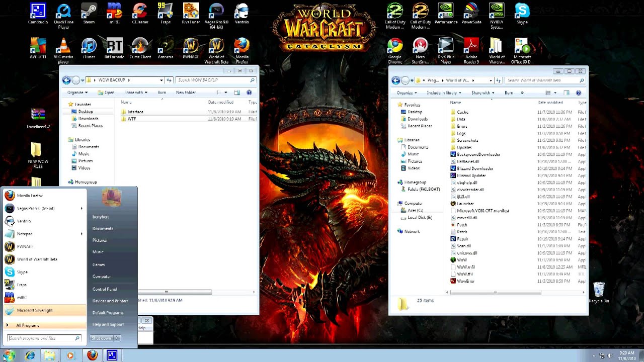Toggle preview pane in World of Warcraft window

[567, 93]
